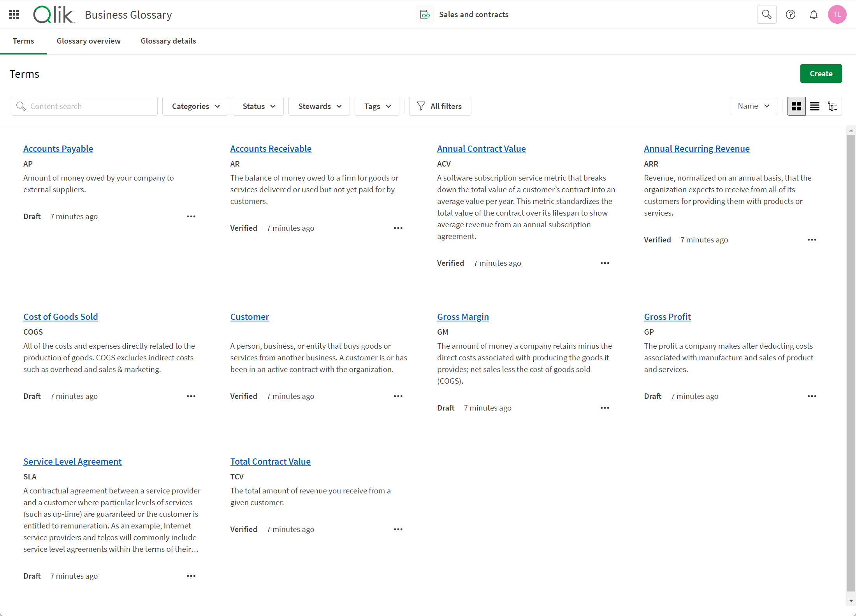Viewport: 856px width, 616px height.
Task: Expand the Categories dropdown
Action: [195, 106]
